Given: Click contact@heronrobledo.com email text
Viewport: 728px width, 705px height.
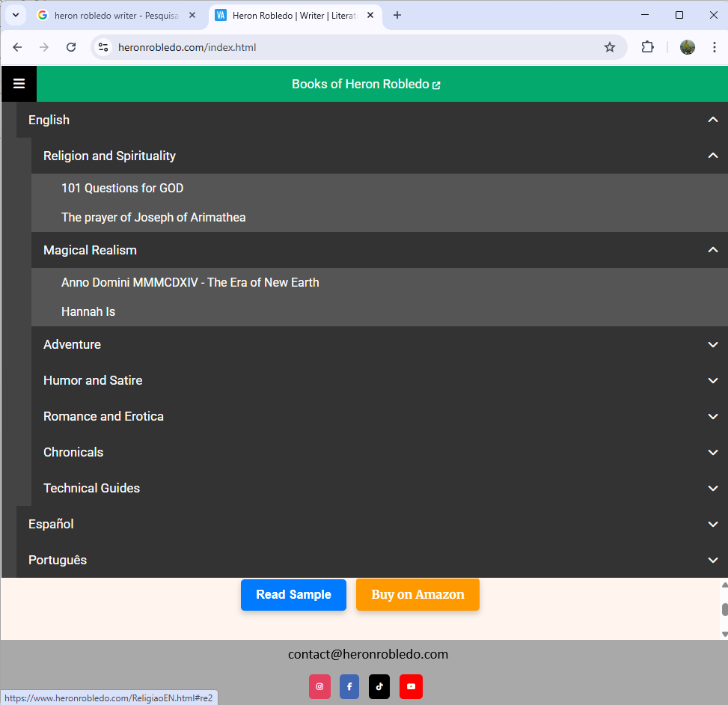Looking at the screenshot, I should [x=368, y=654].
